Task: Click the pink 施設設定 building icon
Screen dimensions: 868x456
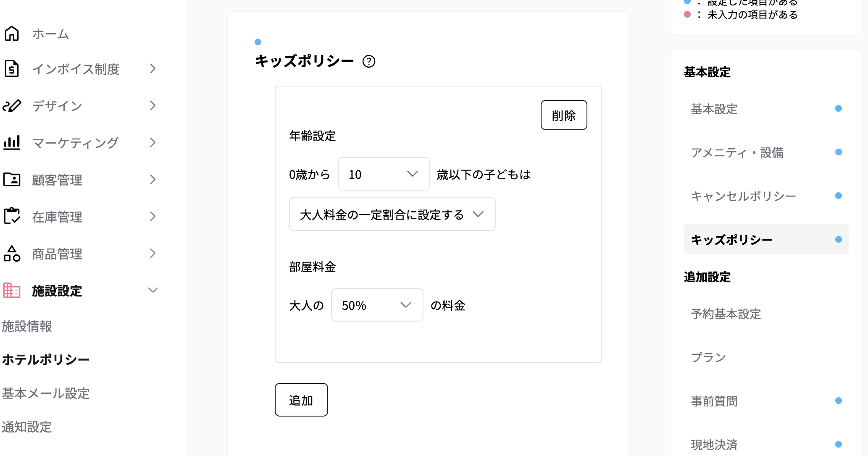Action: coord(11,290)
